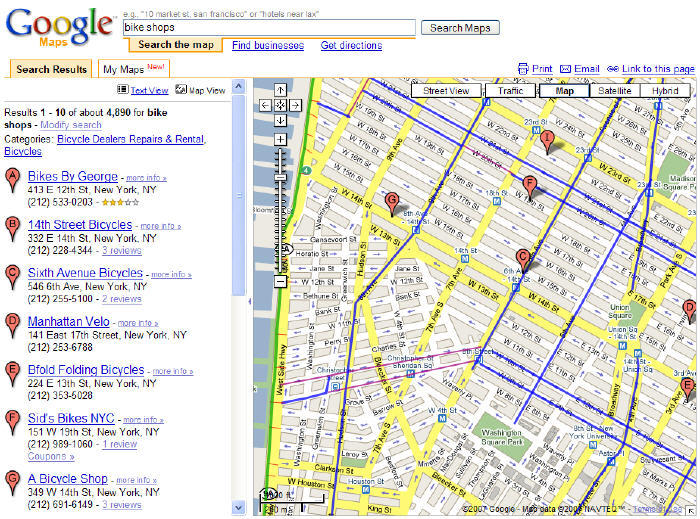Click the overview map expand arrow corner
Viewport: 700px width, 519px height.
point(691,511)
